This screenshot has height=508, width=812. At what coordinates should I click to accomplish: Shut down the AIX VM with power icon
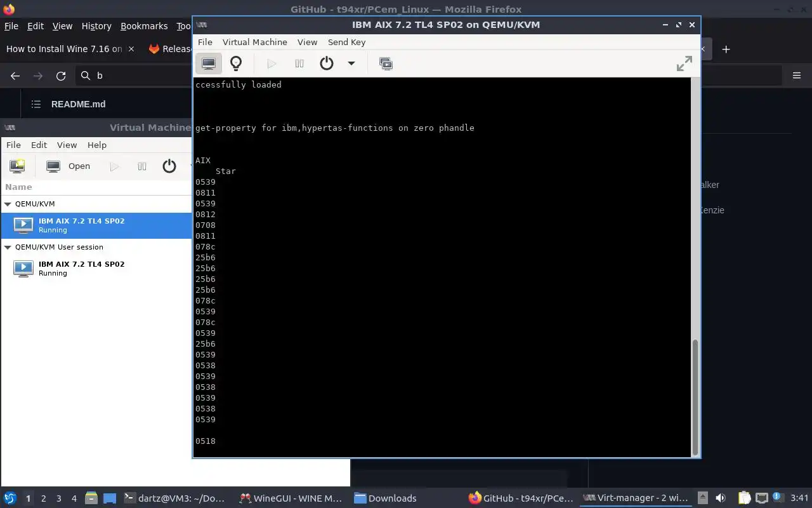pos(327,63)
